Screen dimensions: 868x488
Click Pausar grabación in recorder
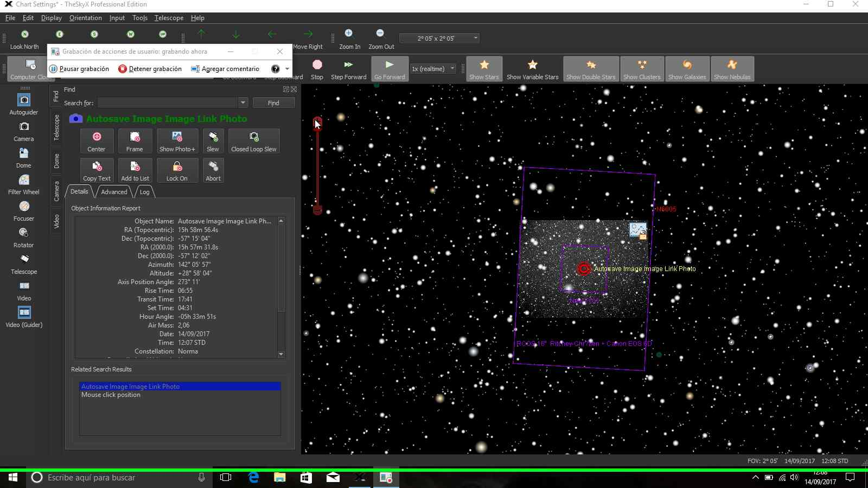point(79,69)
